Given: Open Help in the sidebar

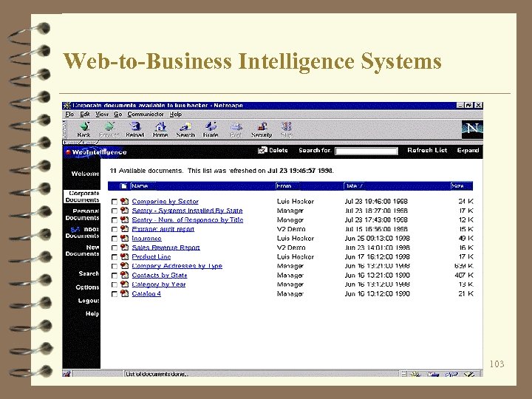Looking at the screenshot, I should (x=92, y=314).
